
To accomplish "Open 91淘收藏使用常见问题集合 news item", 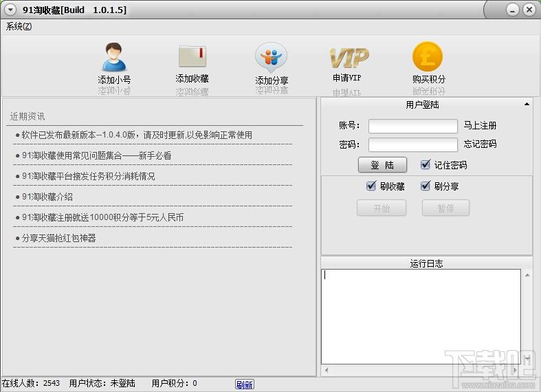I will click(x=97, y=155).
